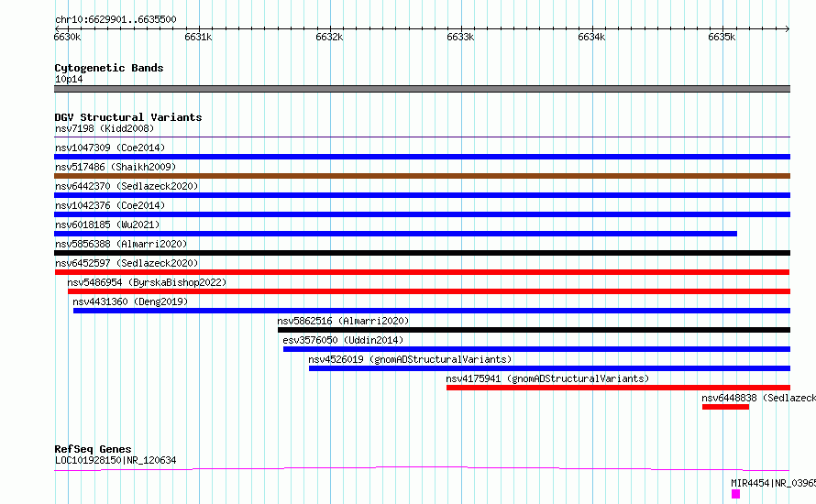The height and width of the screenshot is (504, 816).
Task: Click the 10p14 band label
Action: [x=69, y=79]
